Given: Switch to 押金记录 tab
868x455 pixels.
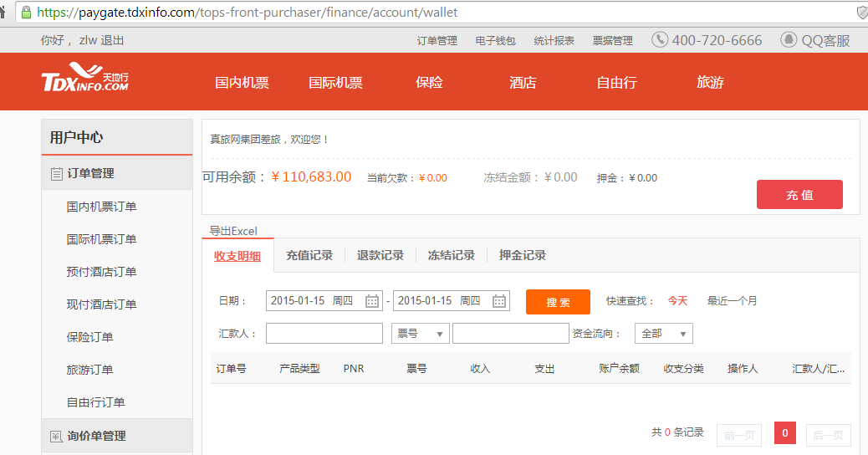Looking at the screenshot, I should tap(522, 255).
